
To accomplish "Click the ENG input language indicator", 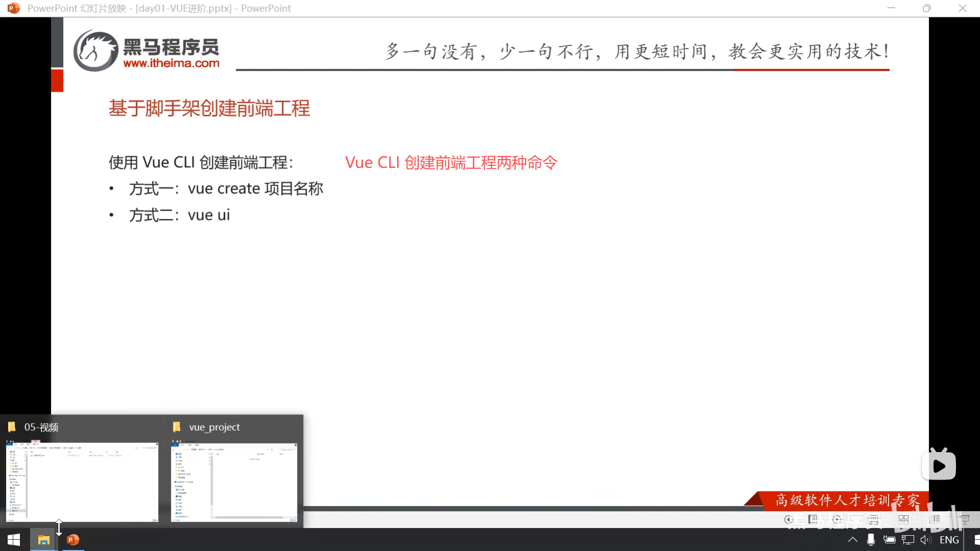I will pyautogui.click(x=949, y=540).
